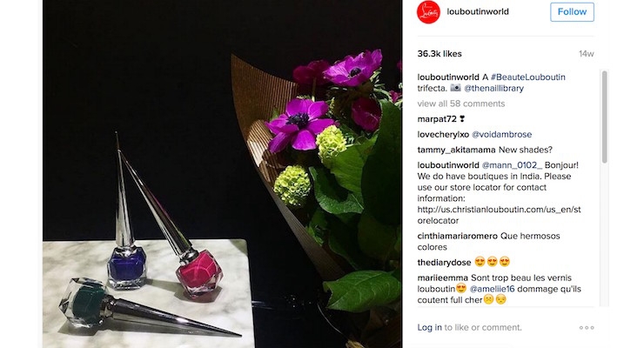Click the nail polish post photo
The height and width of the screenshot is (348, 644).
point(222,174)
